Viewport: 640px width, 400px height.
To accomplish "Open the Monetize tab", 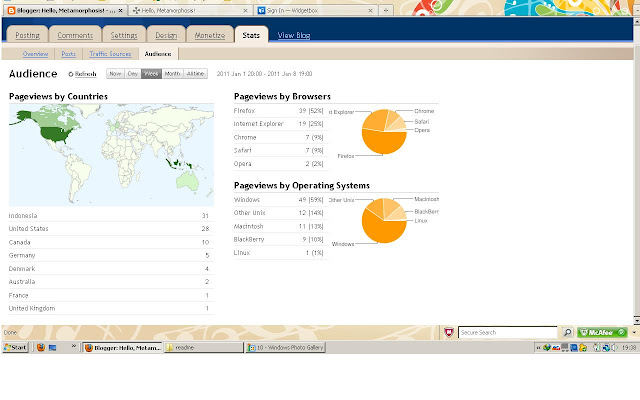I will pos(210,35).
